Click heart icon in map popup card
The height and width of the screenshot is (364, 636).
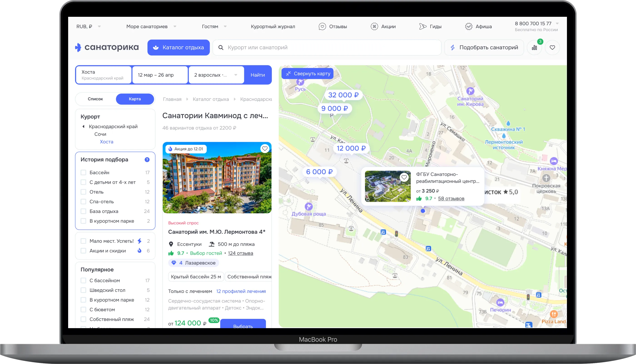pos(404,177)
